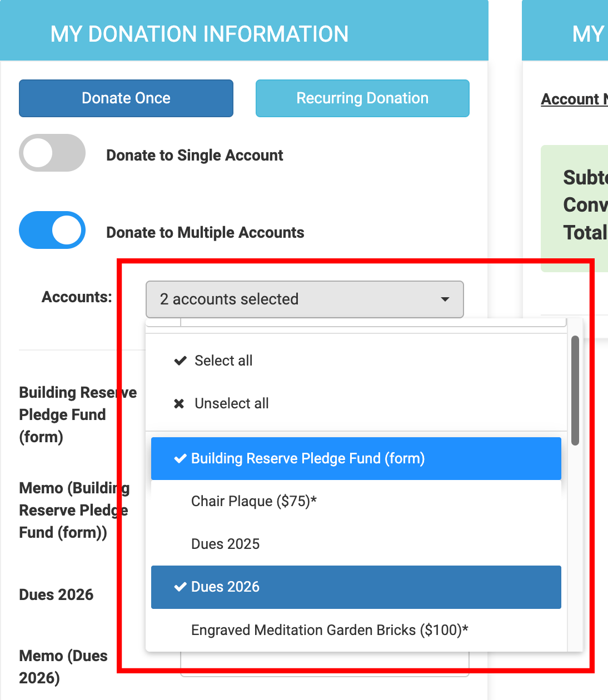Turn off Donate to Multiple Accounts switch
This screenshot has height=700, width=608.
coord(52,230)
